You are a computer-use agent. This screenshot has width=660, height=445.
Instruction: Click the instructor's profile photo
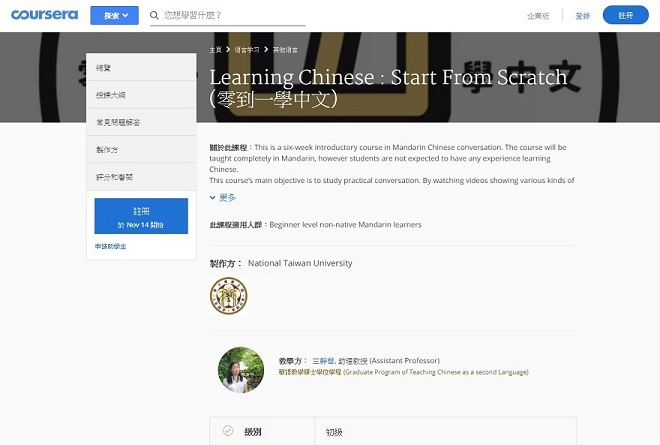point(241,370)
